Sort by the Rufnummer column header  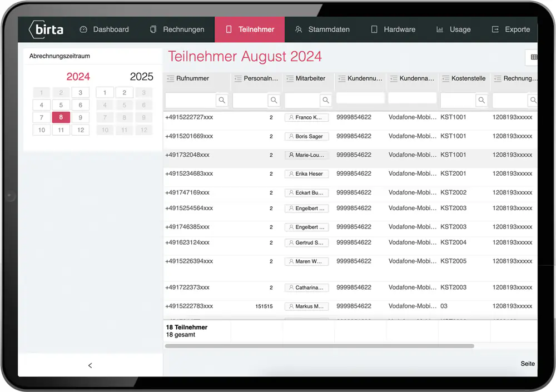coord(192,78)
